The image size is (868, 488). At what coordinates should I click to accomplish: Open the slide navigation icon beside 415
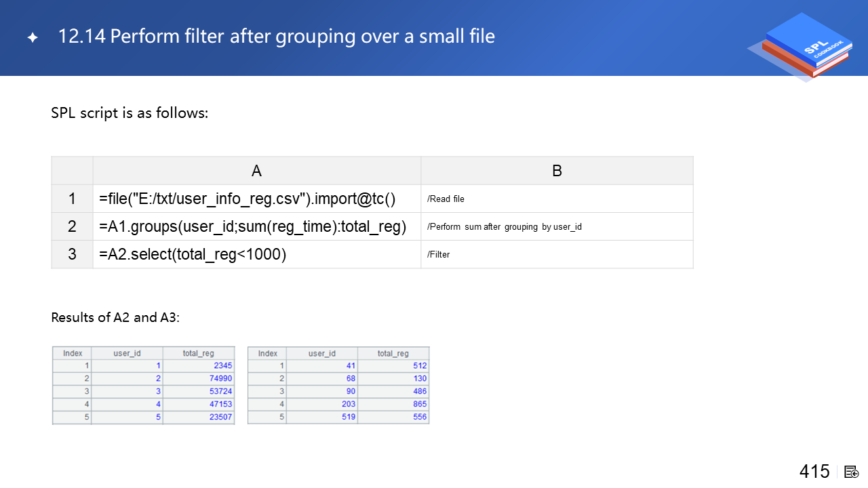pyautogui.click(x=852, y=472)
